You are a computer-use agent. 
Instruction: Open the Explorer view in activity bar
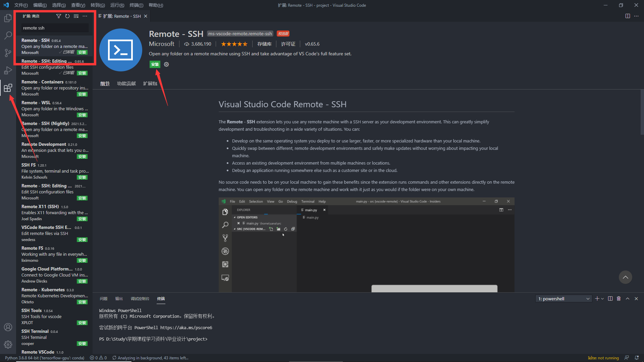point(8,18)
